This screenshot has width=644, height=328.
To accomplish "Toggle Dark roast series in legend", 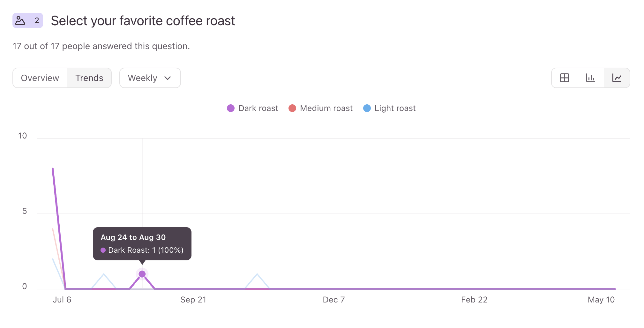I will click(252, 108).
